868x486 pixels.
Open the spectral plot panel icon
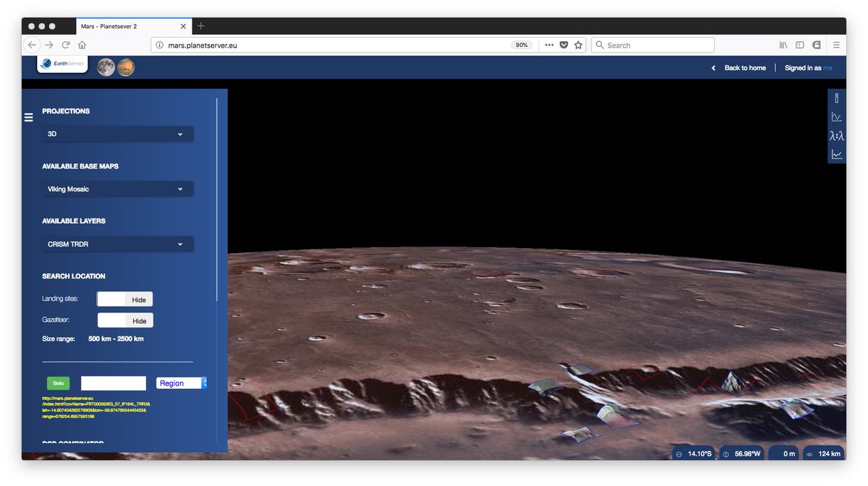pyautogui.click(x=836, y=116)
